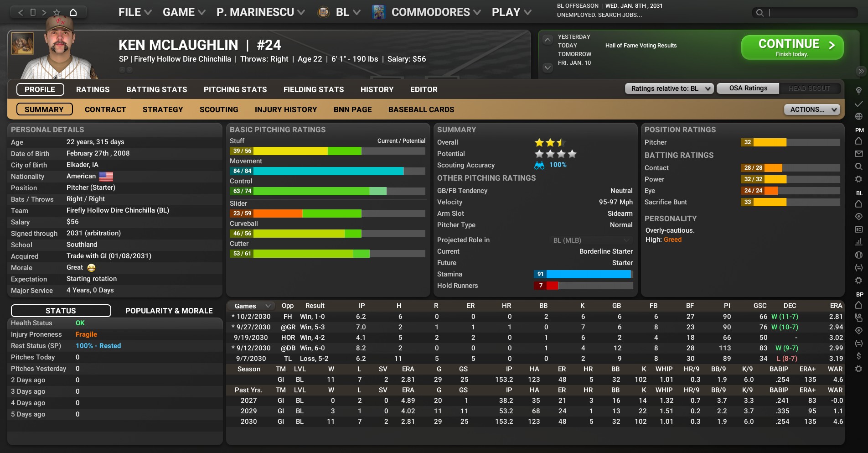
Task: Open the CONTRACT sub-tab
Action: tap(105, 109)
